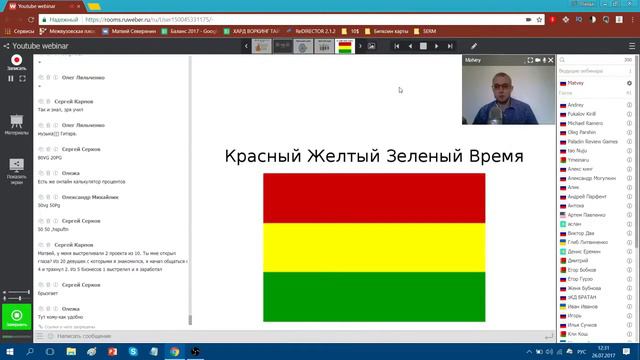Open the SERM bookmarks folder

click(x=425, y=31)
